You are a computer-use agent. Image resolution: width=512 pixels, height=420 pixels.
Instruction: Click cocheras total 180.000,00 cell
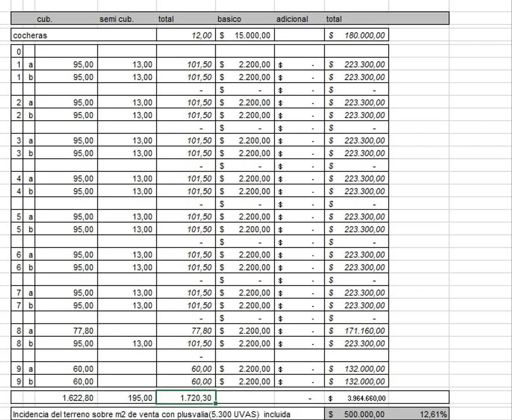356,35
